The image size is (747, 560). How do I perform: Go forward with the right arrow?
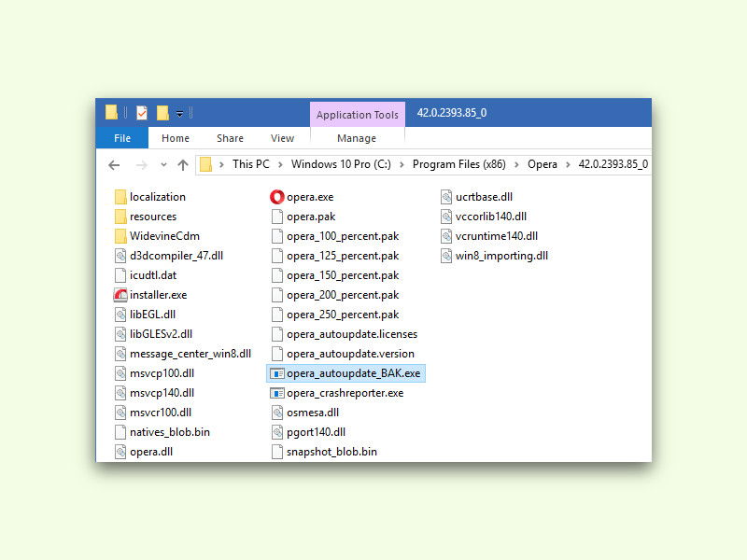[x=142, y=165]
